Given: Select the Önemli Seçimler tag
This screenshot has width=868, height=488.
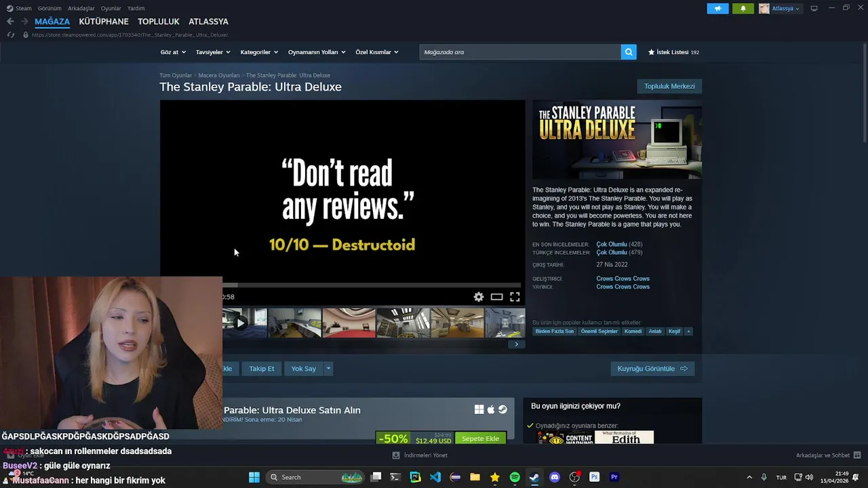Looking at the screenshot, I should [x=599, y=331].
